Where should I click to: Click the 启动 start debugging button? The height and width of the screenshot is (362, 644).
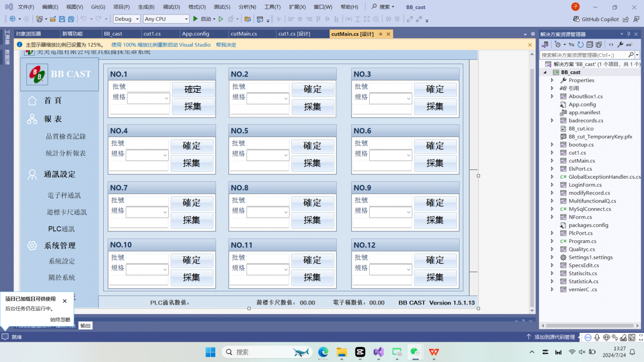pyautogui.click(x=202, y=19)
